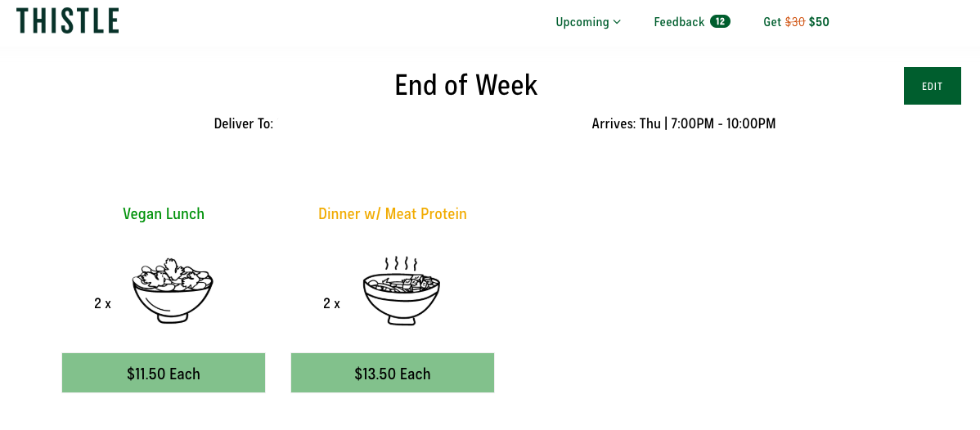
Task: Click the steaming dinner bowl icon
Action: click(402, 291)
